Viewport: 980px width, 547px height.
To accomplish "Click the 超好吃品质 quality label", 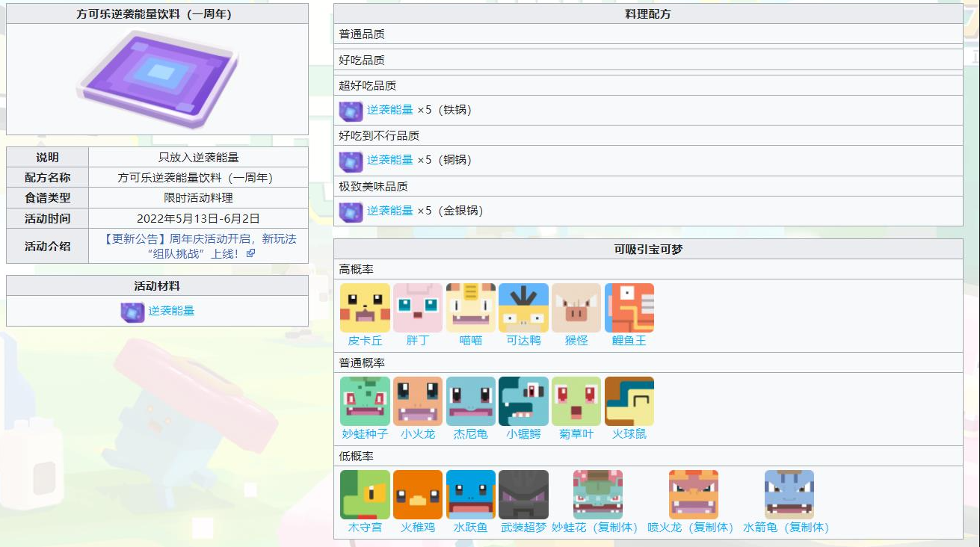I will 368,85.
